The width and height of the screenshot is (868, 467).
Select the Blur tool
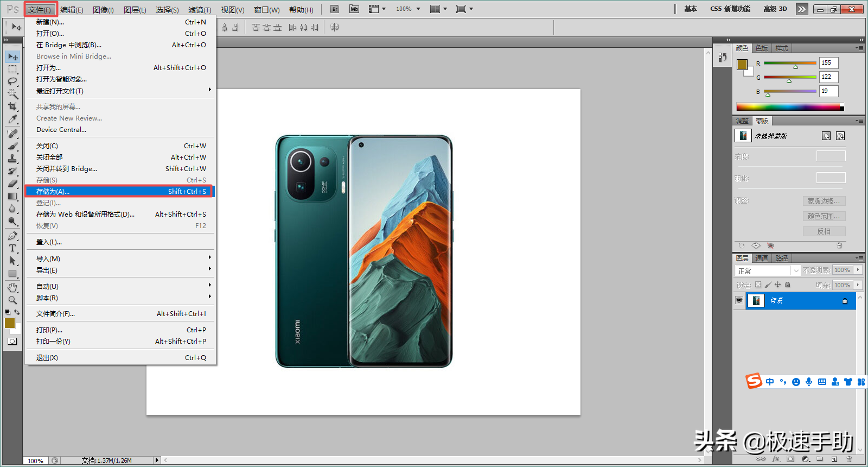point(12,209)
